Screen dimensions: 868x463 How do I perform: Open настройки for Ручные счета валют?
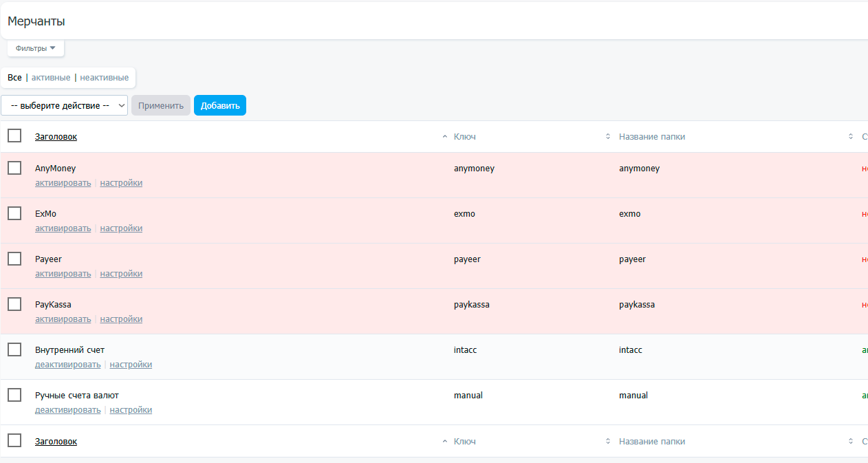(131, 410)
